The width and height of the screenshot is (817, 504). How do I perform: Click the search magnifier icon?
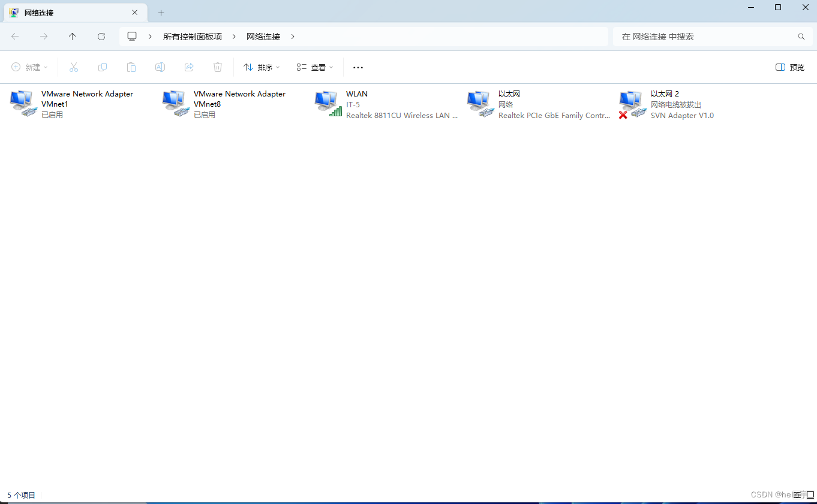tap(801, 37)
